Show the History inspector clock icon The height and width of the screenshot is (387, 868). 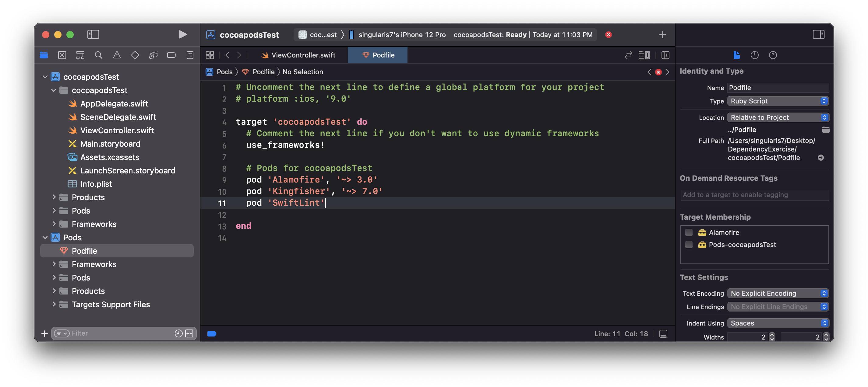(754, 55)
